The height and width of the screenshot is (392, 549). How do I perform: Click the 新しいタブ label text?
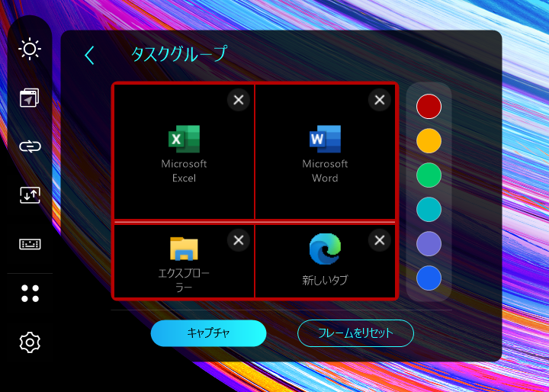pyautogui.click(x=325, y=280)
